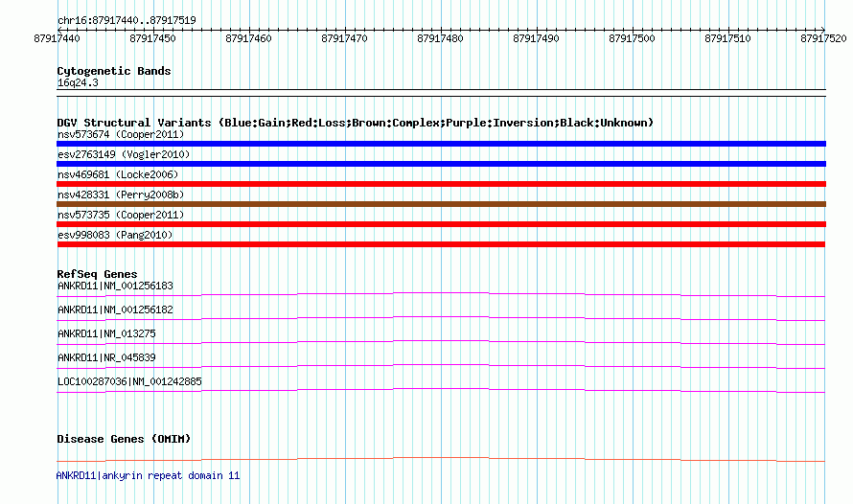Open ANKRD11|ankyrin repeat domain 11 link
Viewport: 853px width, 504px height.
(148, 475)
